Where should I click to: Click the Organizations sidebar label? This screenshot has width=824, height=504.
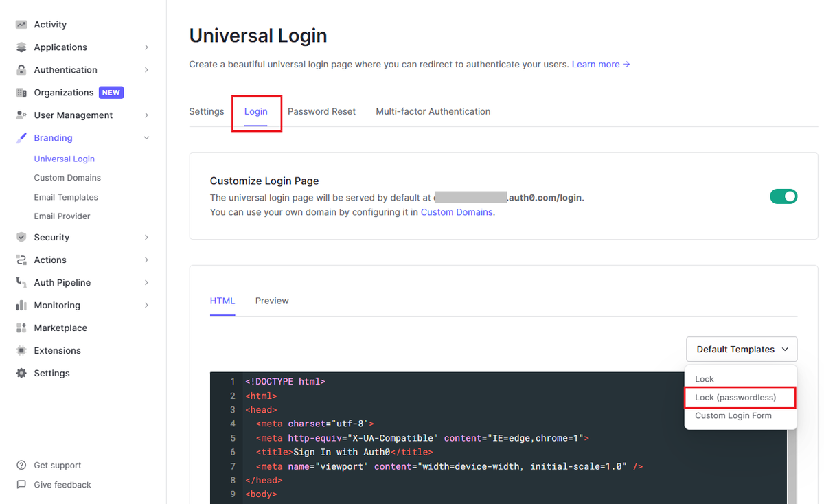(64, 93)
